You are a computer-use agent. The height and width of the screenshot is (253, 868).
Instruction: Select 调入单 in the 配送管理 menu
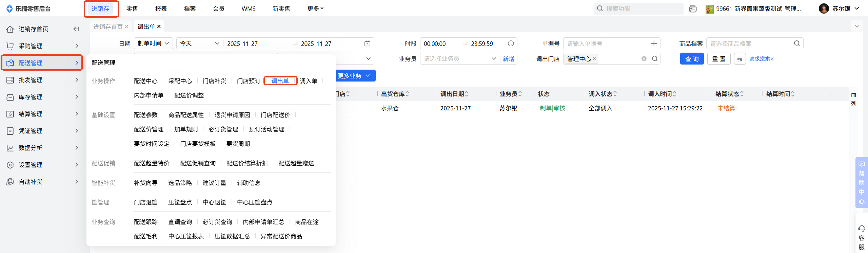coord(309,81)
